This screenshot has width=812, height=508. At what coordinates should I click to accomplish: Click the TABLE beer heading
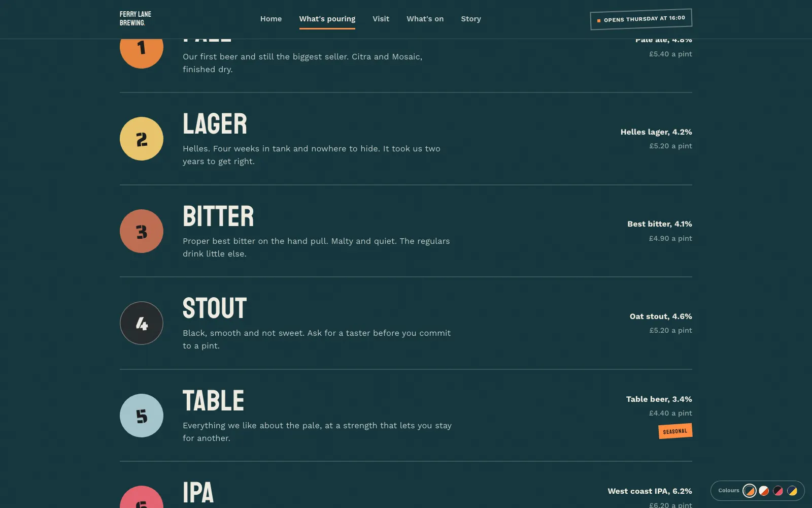[214, 401]
